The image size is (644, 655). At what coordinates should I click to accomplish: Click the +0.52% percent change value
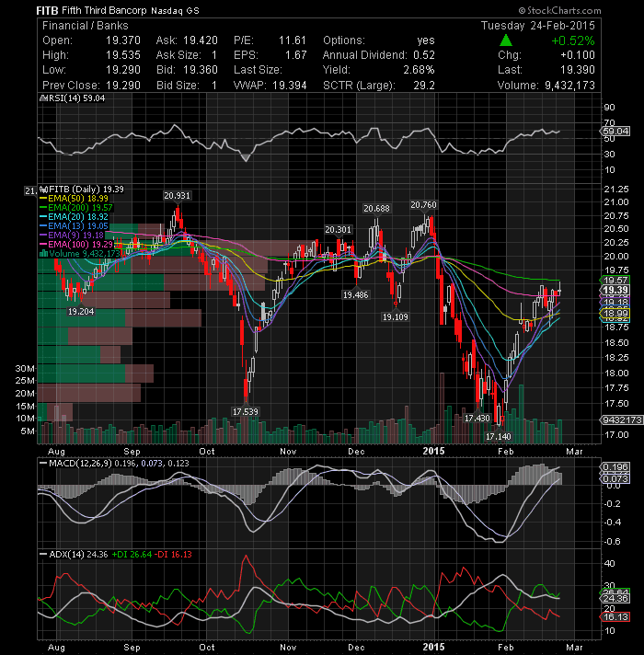pyautogui.click(x=573, y=40)
